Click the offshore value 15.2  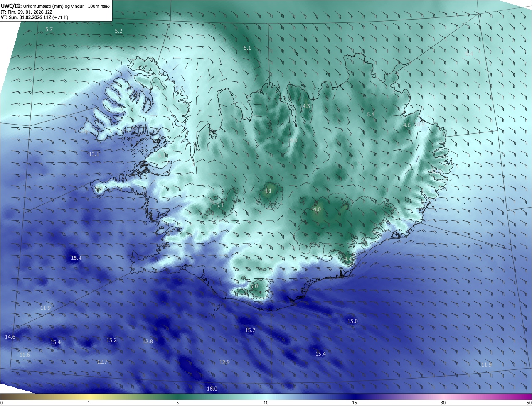point(111,340)
